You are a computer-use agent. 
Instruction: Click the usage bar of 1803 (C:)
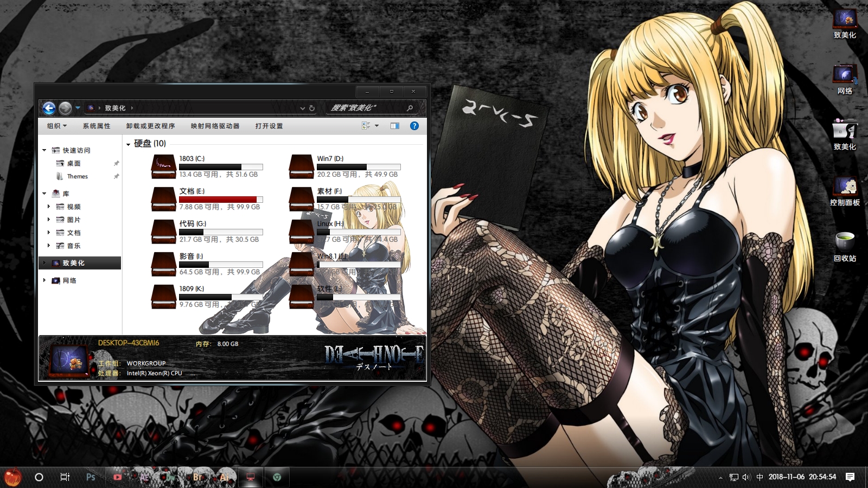pos(221,167)
